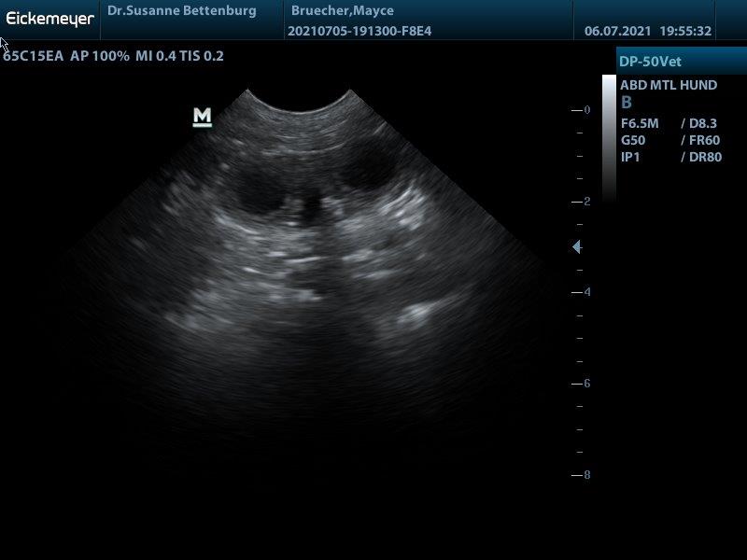Viewport: 747px width, 560px height.
Task: Click the grayscale bar
Action: click(x=609, y=138)
